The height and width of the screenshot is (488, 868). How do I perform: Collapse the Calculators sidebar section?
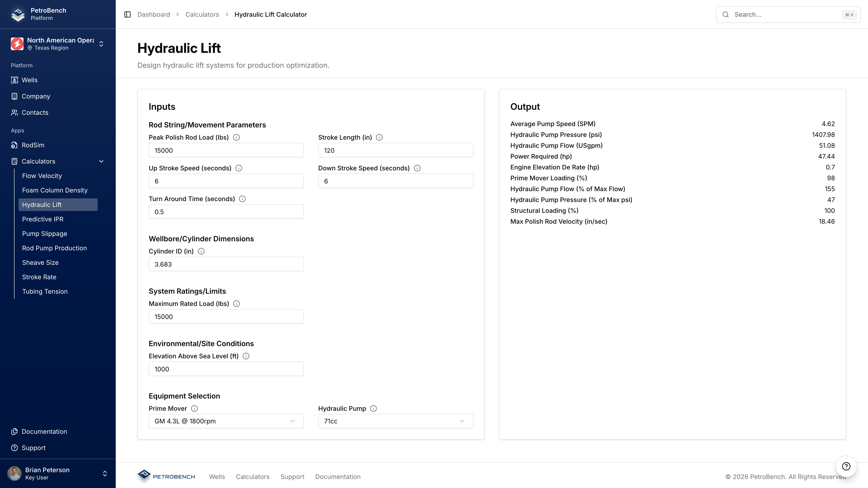coord(101,161)
